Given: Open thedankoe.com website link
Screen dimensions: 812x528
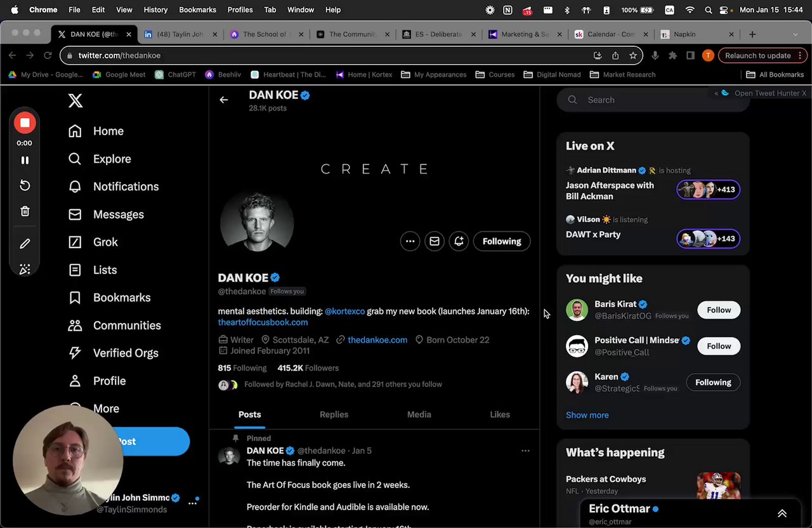Looking at the screenshot, I should click(377, 340).
